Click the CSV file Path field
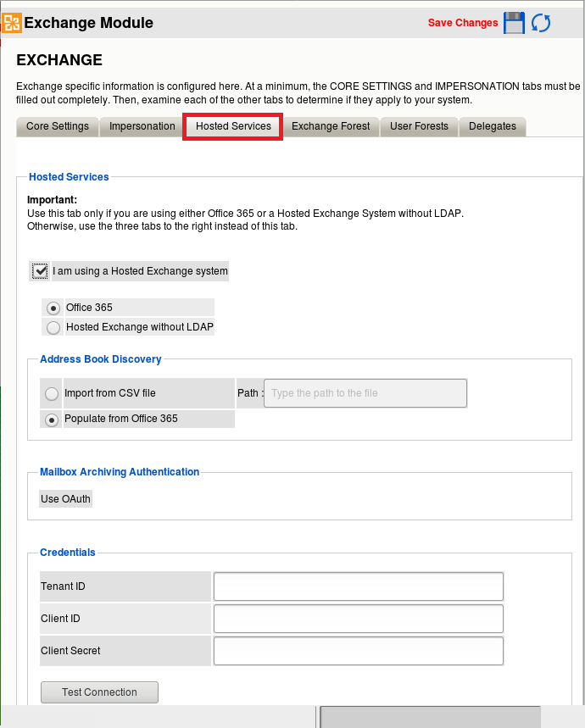Screen dimensions: 585x728 (x=365, y=393)
